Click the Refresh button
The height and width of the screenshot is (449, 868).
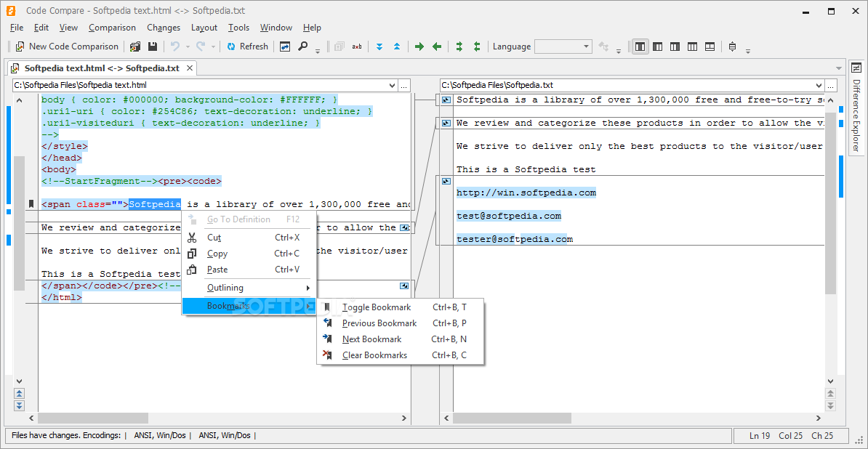pos(247,46)
